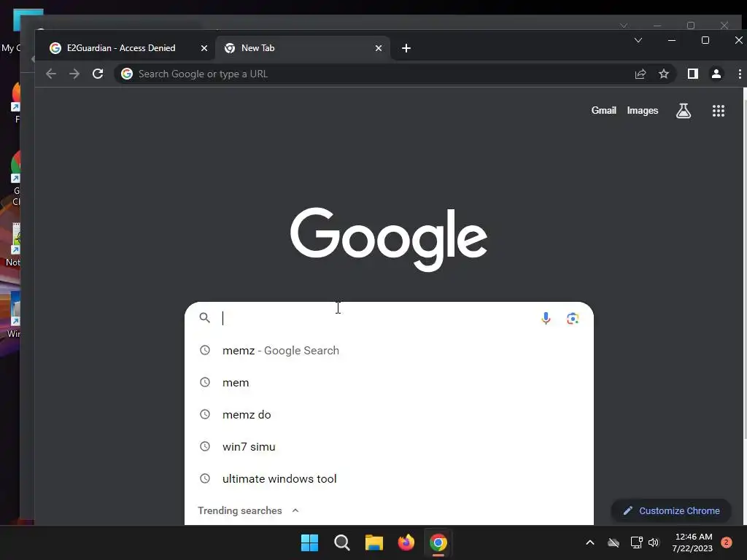The width and height of the screenshot is (747, 560).
Task: Close the New Tab tab
Action: click(379, 48)
